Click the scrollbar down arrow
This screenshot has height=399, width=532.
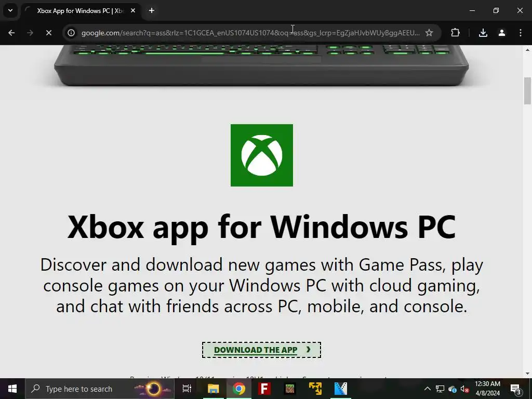[527, 374]
